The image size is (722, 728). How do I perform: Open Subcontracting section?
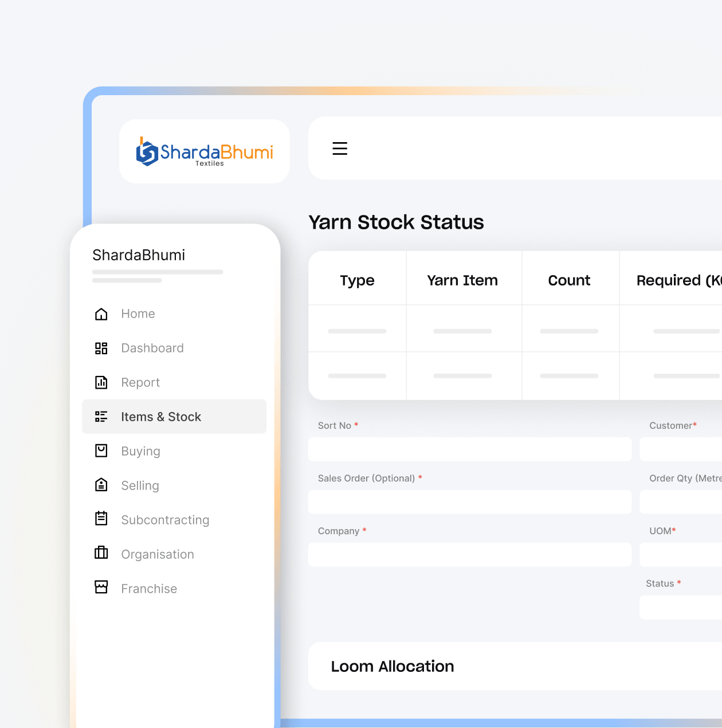click(x=174, y=520)
